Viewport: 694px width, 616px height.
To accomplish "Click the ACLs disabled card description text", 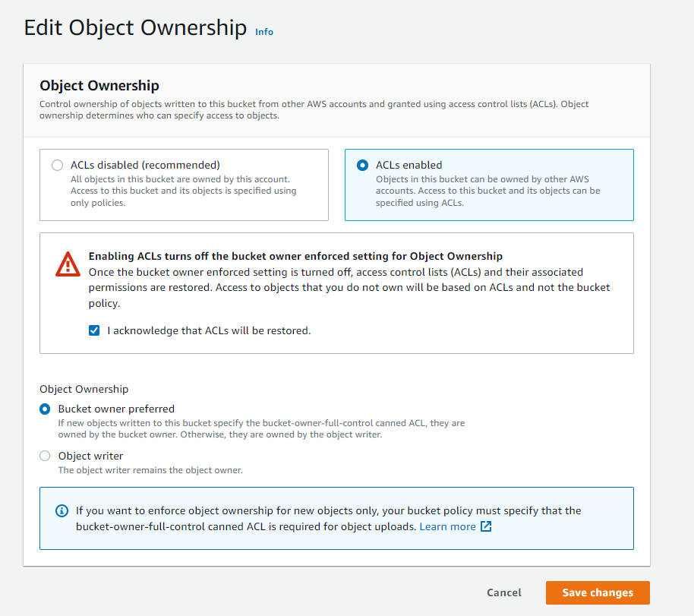I will pos(183,191).
